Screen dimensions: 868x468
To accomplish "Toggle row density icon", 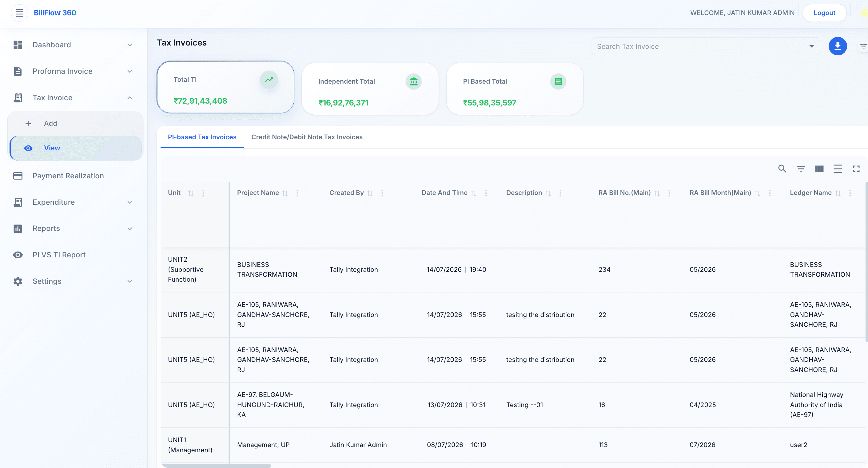I will (x=837, y=169).
